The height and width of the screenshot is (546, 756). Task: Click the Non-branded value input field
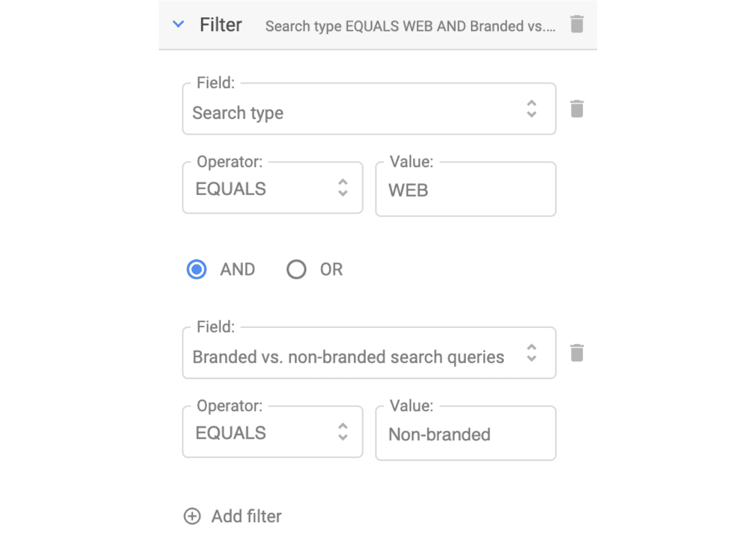(x=466, y=434)
